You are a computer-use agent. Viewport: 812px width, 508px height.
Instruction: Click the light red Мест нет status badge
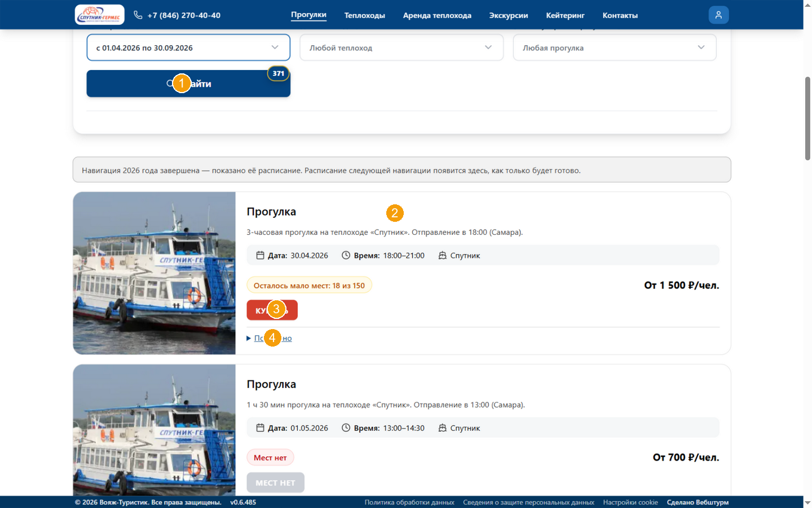click(270, 457)
